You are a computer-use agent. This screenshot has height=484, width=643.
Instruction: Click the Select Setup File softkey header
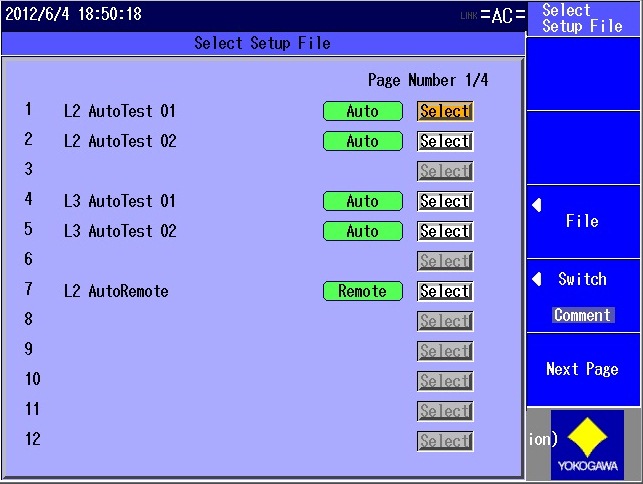pyautogui.click(x=584, y=18)
